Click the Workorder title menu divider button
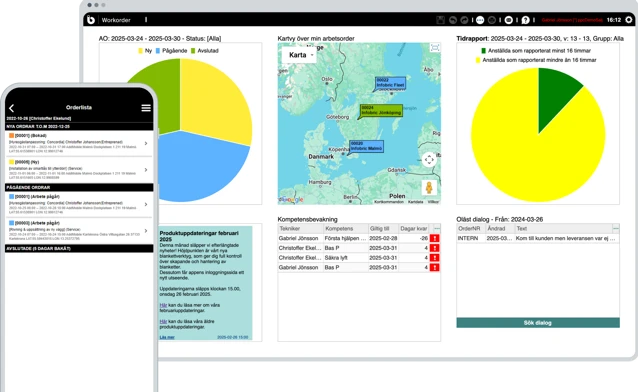The image size is (638, 392). coord(146,20)
